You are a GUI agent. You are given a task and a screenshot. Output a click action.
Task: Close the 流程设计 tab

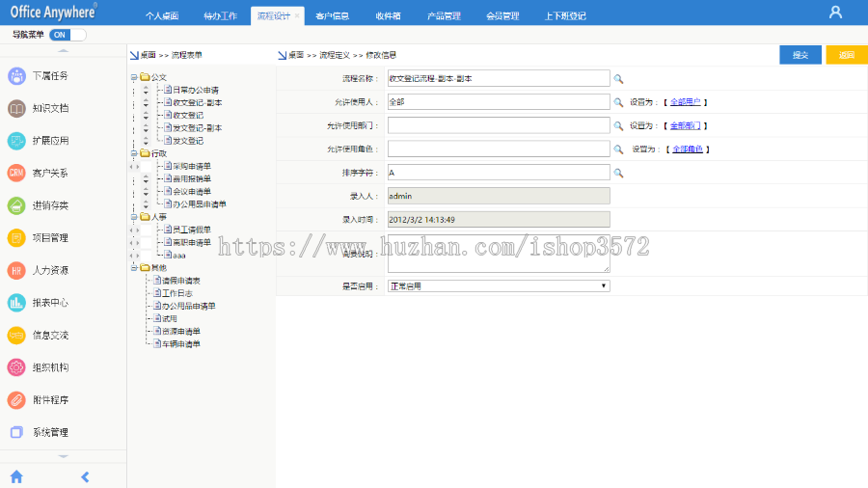[297, 16]
